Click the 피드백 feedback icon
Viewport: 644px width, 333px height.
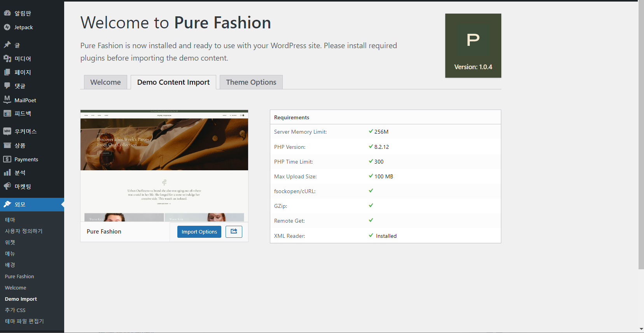7,113
